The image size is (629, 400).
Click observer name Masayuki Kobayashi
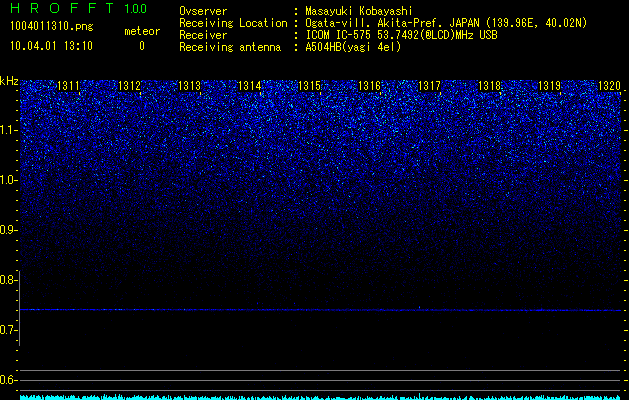click(359, 11)
